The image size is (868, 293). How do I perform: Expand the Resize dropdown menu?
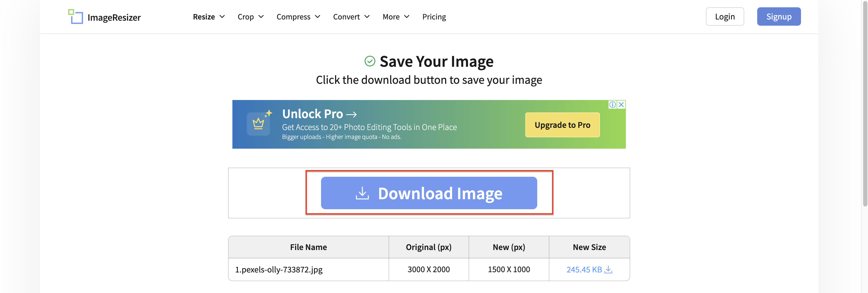tap(209, 16)
